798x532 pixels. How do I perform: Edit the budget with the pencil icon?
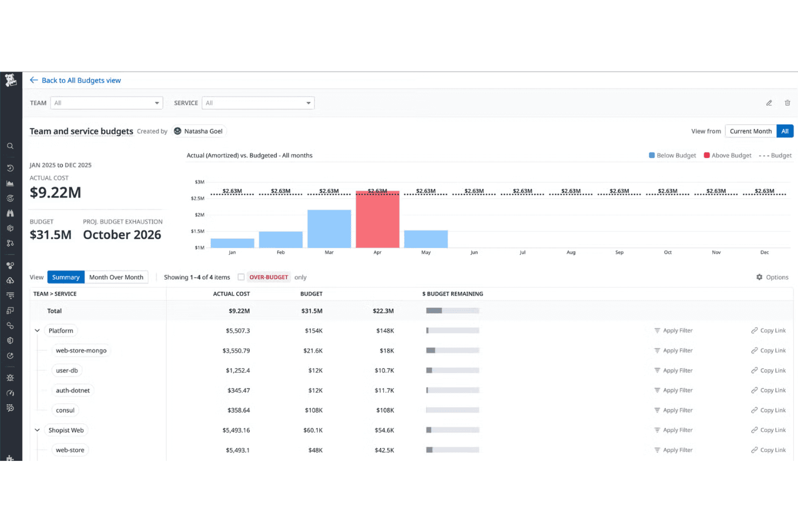769,103
